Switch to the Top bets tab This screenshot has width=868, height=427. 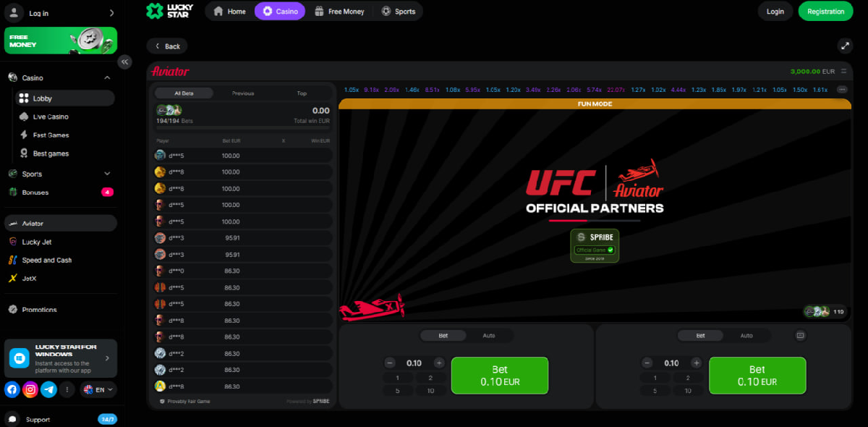tap(302, 93)
